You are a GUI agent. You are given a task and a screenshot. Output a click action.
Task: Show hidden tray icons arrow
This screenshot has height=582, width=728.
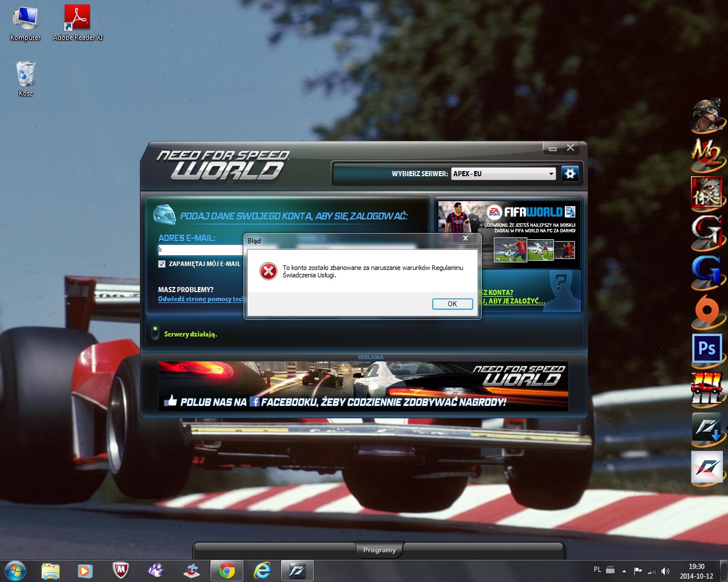(x=624, y=571)
